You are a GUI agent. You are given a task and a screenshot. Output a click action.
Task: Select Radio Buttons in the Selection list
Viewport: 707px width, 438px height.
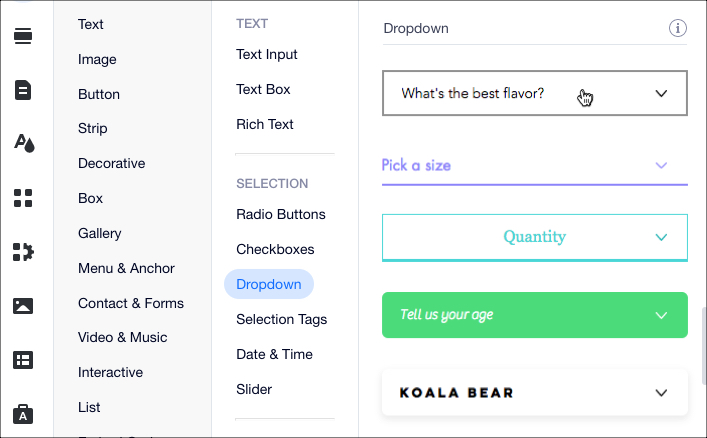280,214
